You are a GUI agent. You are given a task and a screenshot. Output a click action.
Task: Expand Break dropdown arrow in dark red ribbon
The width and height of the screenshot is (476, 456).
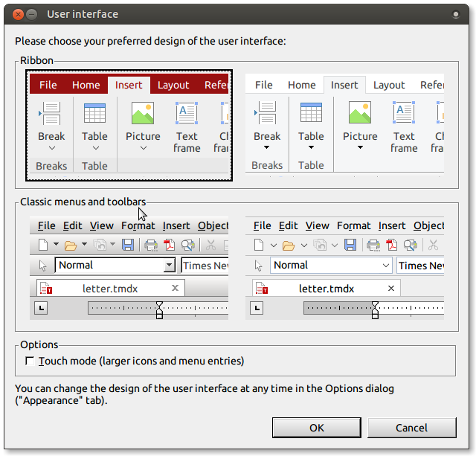51,148
